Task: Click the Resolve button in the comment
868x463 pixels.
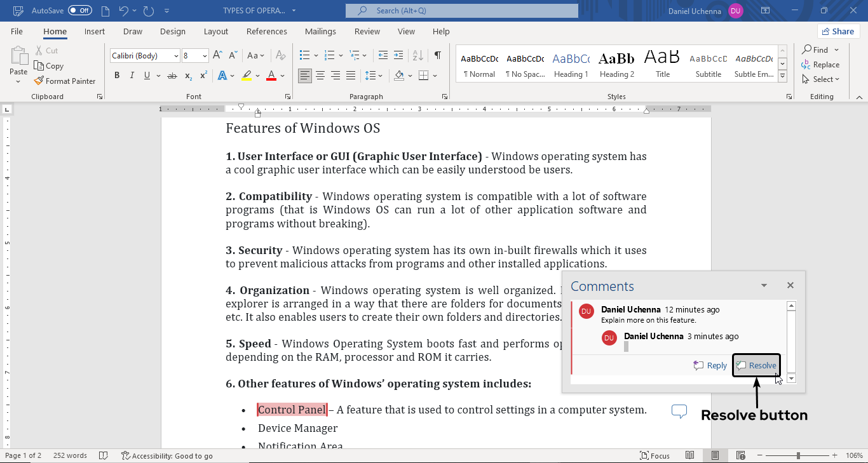Action: tap(756, 365)
